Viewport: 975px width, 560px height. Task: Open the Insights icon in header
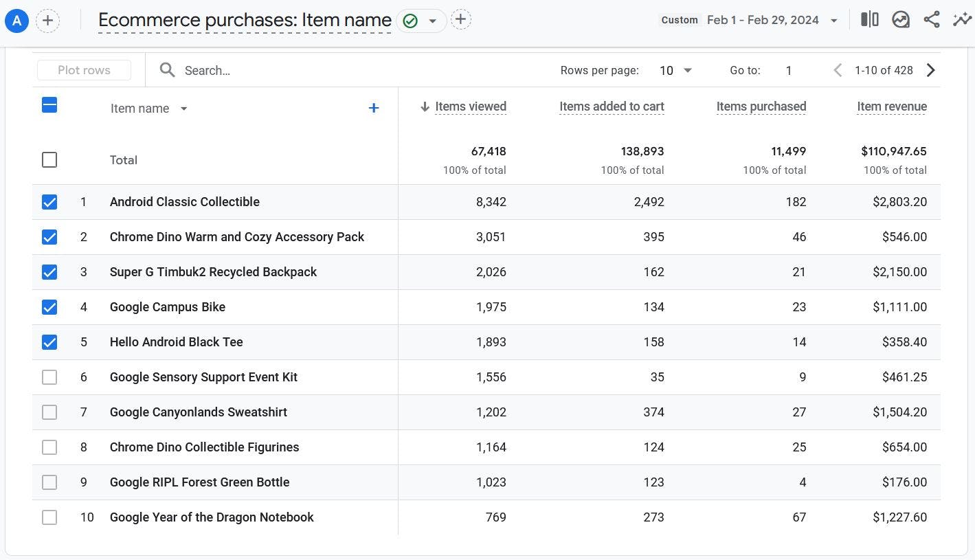pyautogui.click(x=901, y=19)
